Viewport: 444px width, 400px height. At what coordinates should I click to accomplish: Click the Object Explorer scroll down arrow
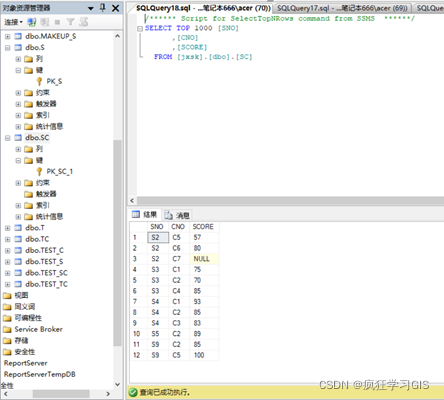point(117,384)
